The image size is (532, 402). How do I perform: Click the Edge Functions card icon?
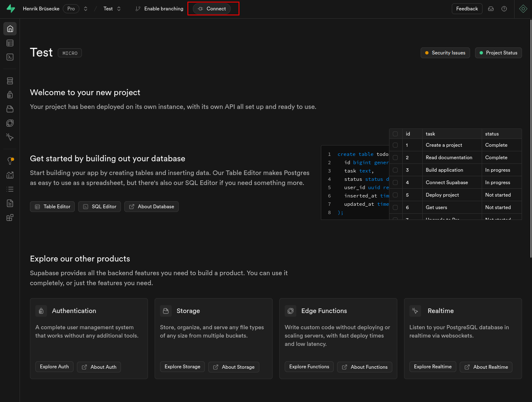290,311
